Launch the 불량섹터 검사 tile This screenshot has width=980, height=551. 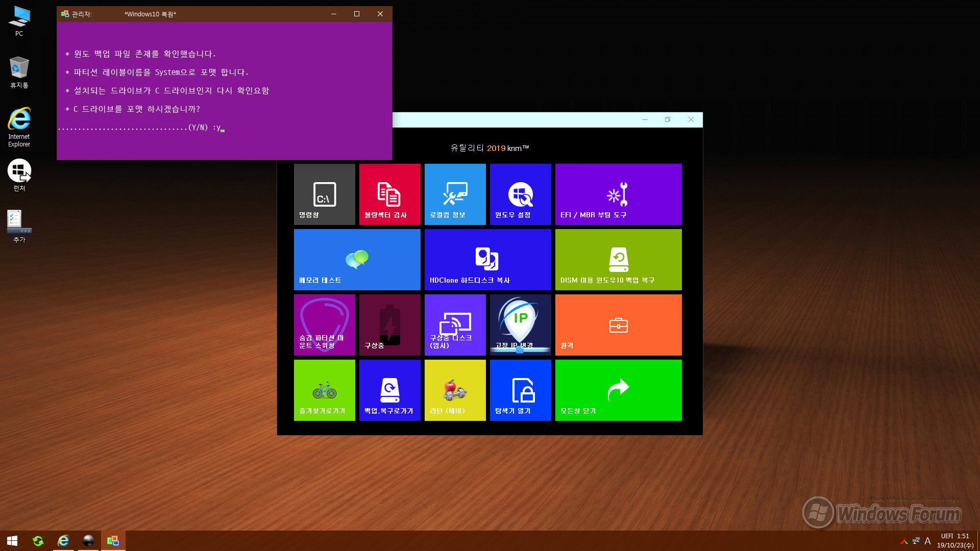pyautogui.click(x=389, y=194)
